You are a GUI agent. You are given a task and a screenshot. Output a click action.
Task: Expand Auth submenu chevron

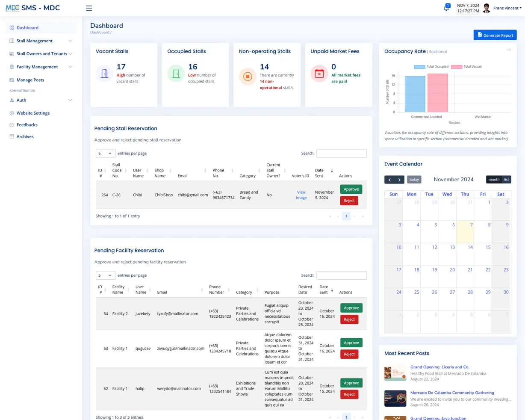[71, 100]
